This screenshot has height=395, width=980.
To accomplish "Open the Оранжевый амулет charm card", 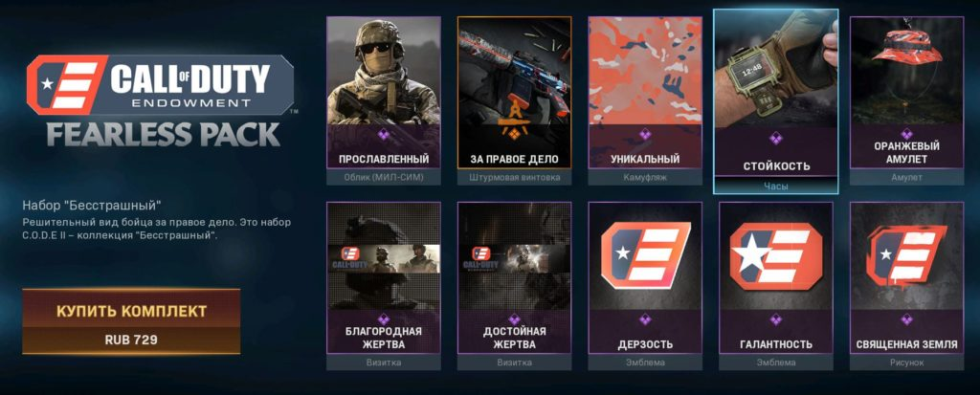I will point(906,100).
